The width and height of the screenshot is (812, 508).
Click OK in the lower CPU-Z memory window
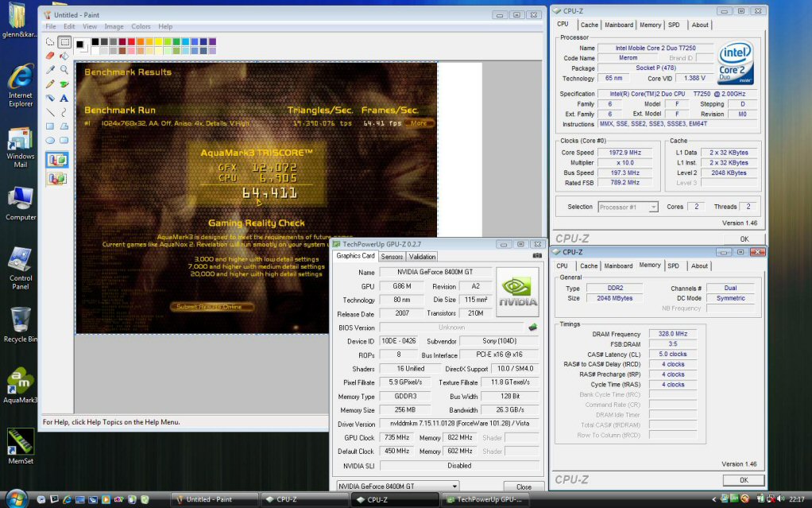[744, 480]
